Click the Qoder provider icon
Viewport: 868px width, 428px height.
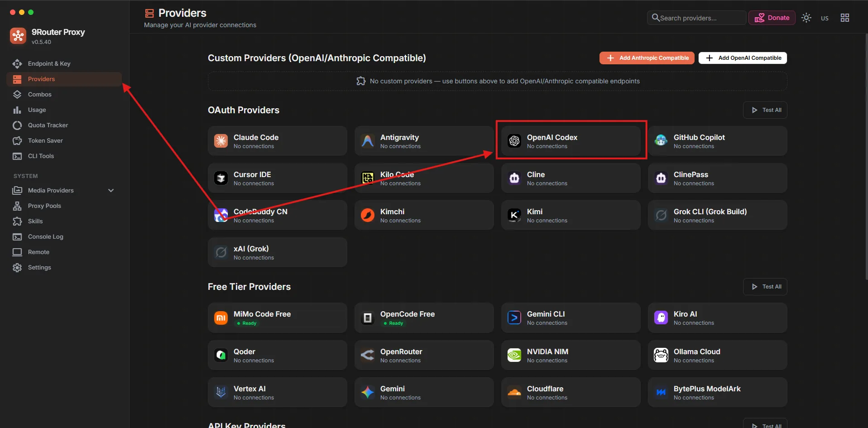221,355
